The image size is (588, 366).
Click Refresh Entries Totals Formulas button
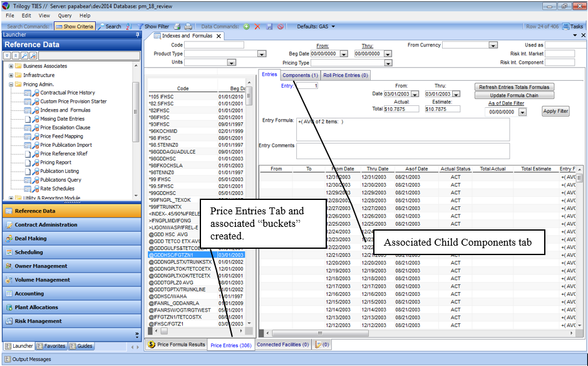(x=513, y=87)
